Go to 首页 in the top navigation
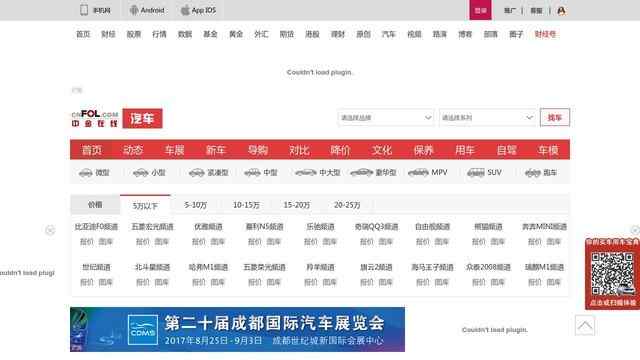The height and width of the screenshot is (360, 640). coord(83,34)
